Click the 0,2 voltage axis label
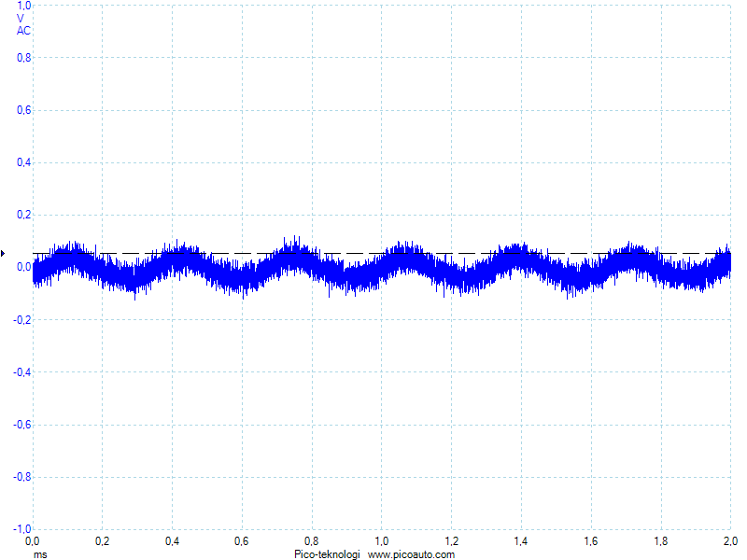The height and width of the screenshot is (560, 747). click(x=24, y=215)
